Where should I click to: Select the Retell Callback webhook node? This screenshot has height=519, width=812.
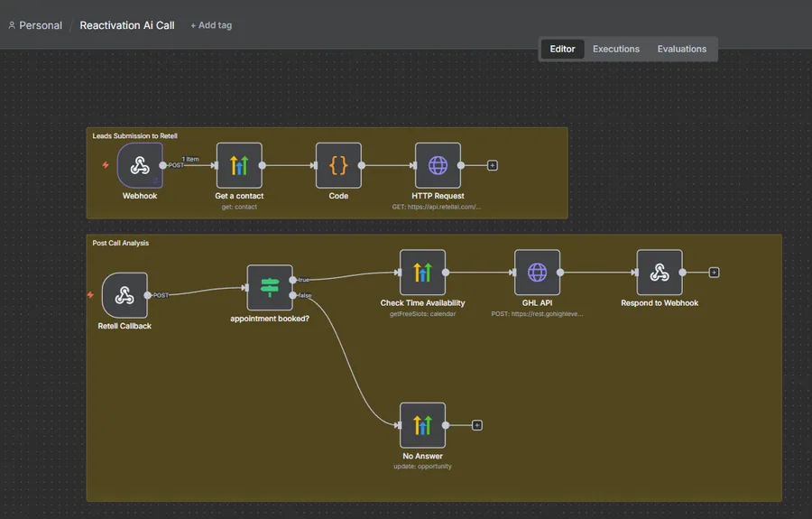[x=125, y=295]
